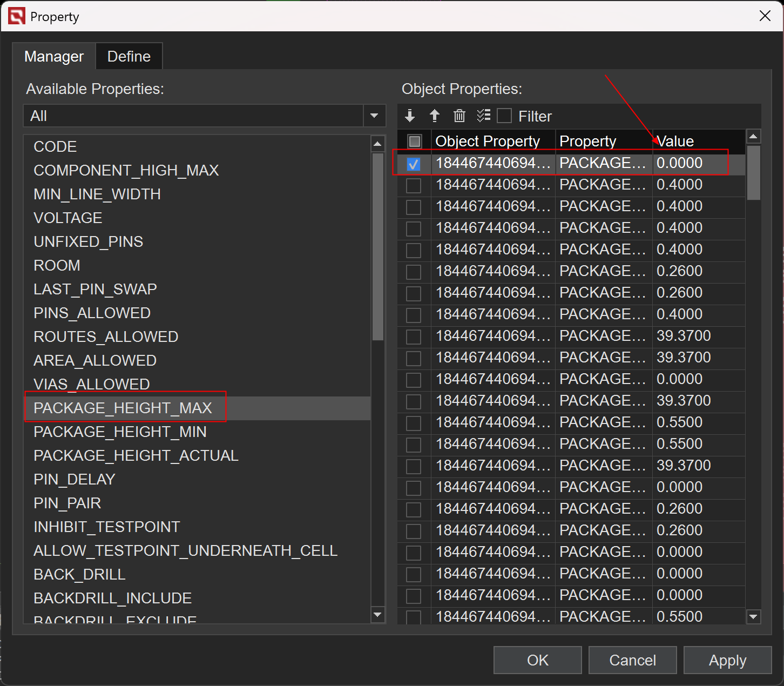Select PACKAGE_HEIGHT_MIN in available properties
Screen dimensions: 784x686
(x=120, y=432)
